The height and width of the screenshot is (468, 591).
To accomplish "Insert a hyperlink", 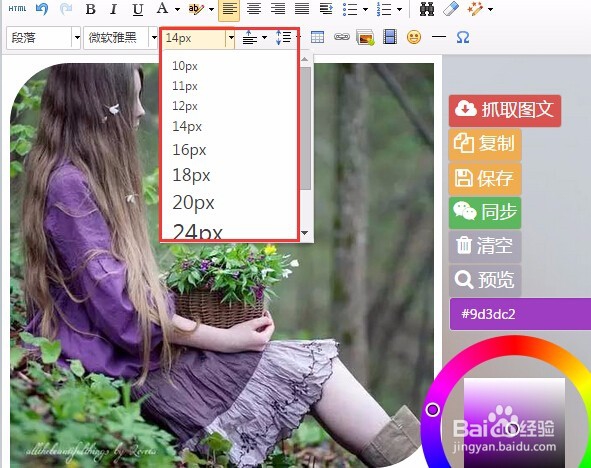I will coord(341,37).
